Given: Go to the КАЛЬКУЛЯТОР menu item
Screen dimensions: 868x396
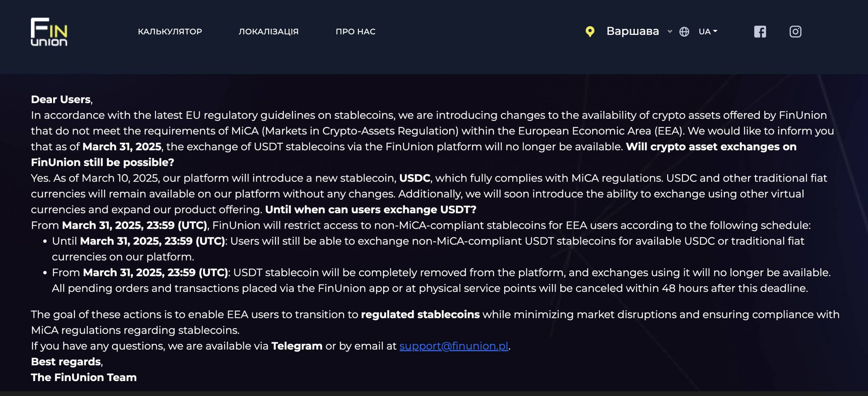Looking at the screenshot, I should coord(170,32).
